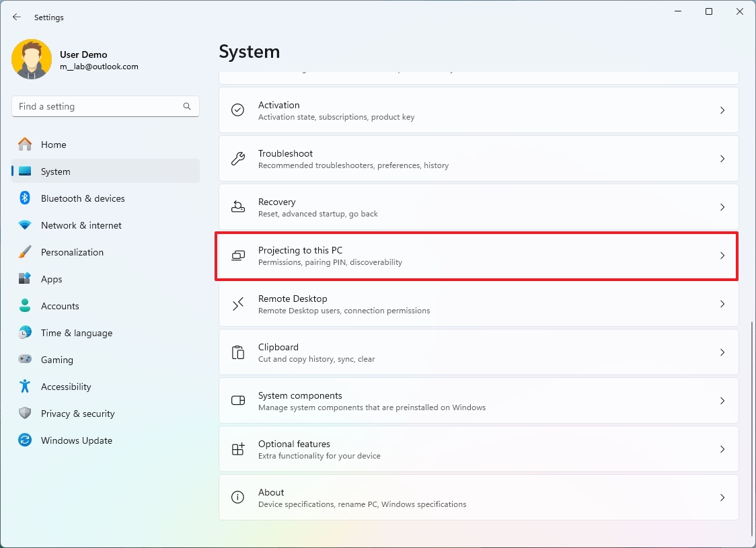Click the Recovery icon
Viewport: 756px width, 548px height.
237,207
